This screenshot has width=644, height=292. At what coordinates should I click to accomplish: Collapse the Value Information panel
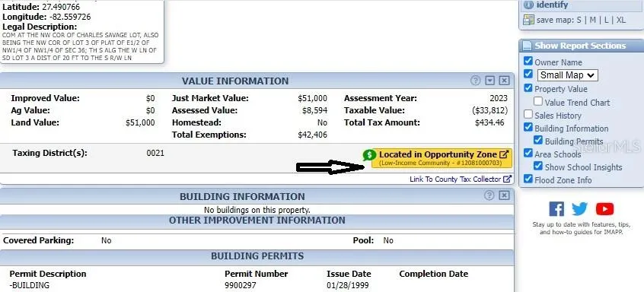point(490,81)
